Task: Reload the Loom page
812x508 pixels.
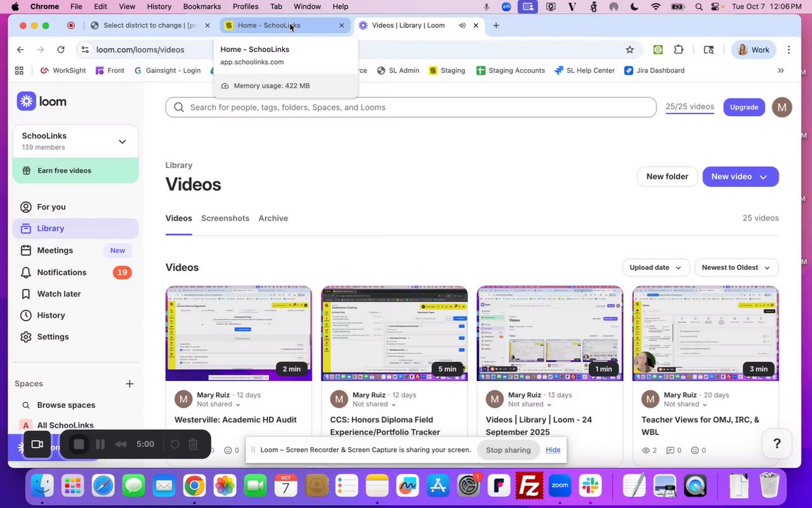Action: coord(61,50)
